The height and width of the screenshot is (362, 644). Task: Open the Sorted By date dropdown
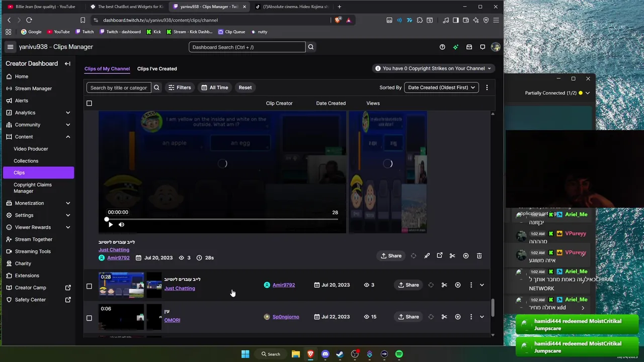coord(441,87)
